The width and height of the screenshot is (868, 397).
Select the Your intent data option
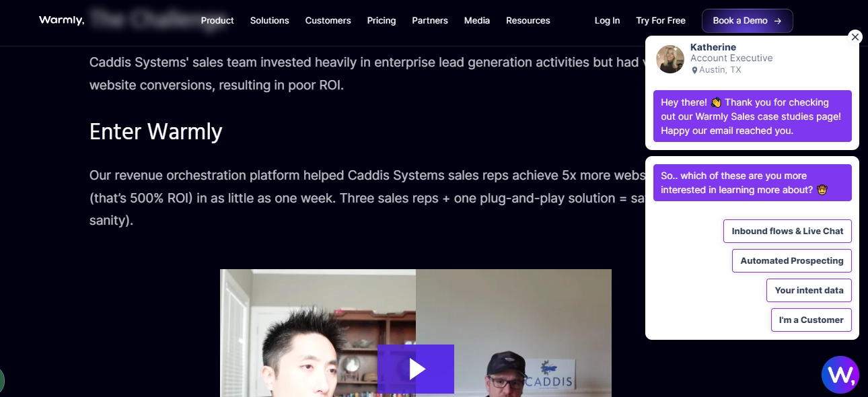(x=809, y=290)
